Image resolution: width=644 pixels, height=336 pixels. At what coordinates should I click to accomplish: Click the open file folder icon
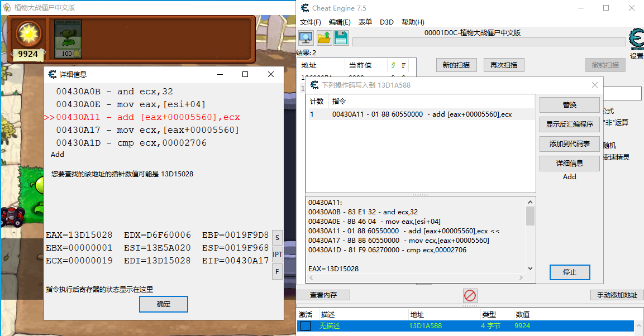[323, 38]
